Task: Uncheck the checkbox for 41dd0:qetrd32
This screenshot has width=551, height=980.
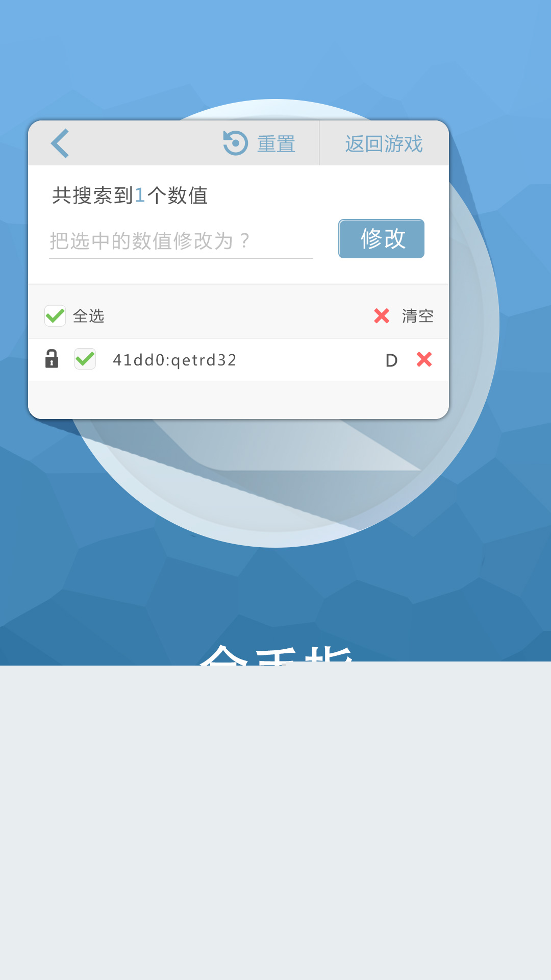Action: pyautogui.click(x=85, y=359)
